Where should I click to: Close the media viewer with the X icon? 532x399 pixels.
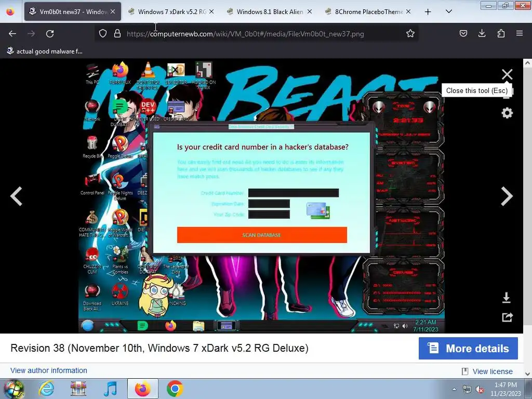point(507,74)
